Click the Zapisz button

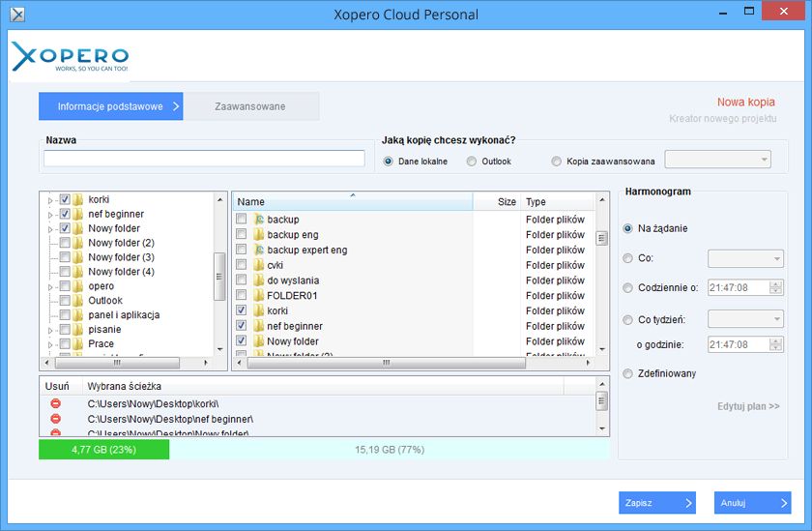click(x=657, y=503)
